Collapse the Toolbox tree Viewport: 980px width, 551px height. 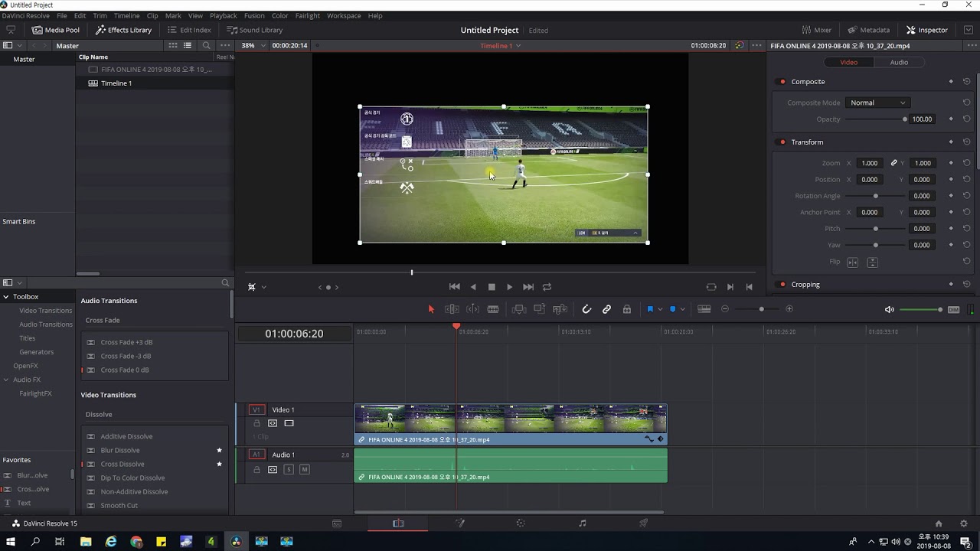pos(6,297)
